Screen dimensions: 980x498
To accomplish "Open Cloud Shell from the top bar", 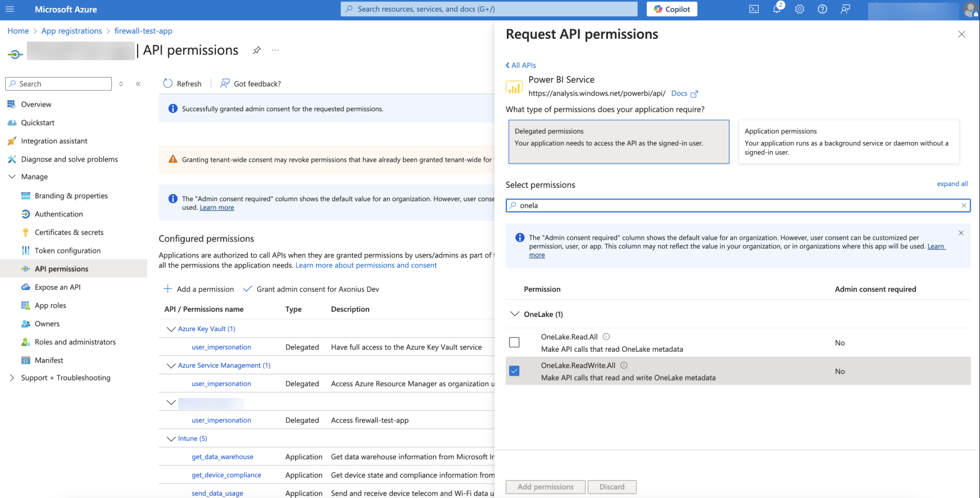I will pos(754,9).
